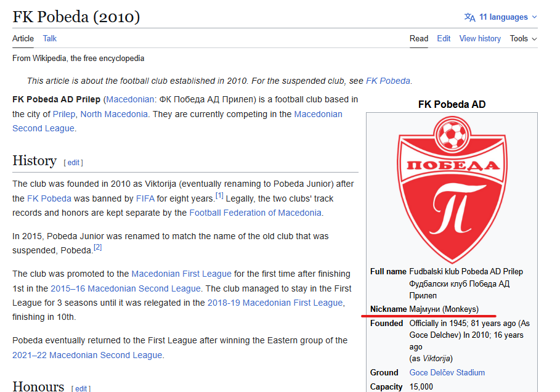Viewport: 560px width, 392px height.
Task: Open the Macedonian First League link
Action: 181,274
